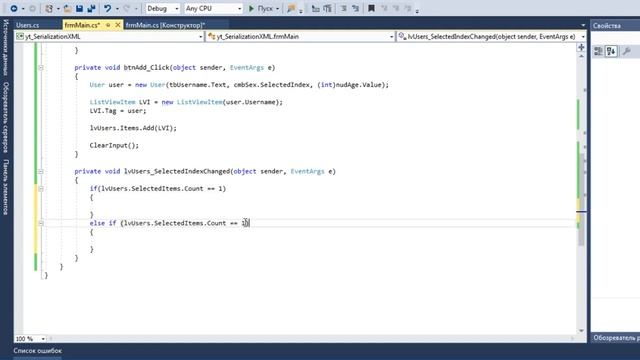Click the New Project toolbar icon
This screenshot has height=360, width=640.
(49, 8)
